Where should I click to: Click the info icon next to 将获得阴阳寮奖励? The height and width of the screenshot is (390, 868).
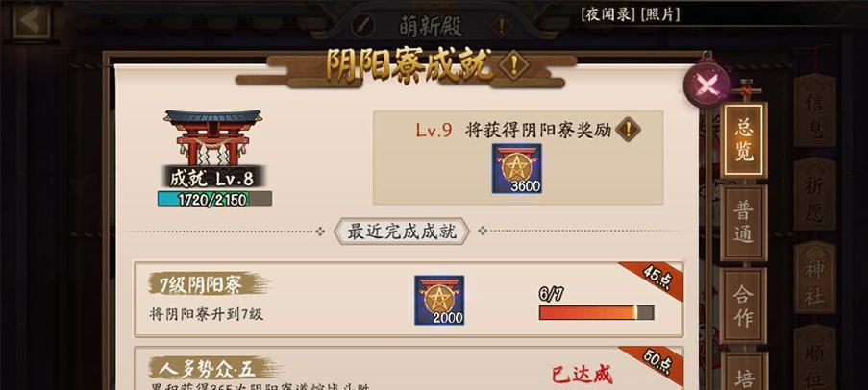(x=629, y=130)
